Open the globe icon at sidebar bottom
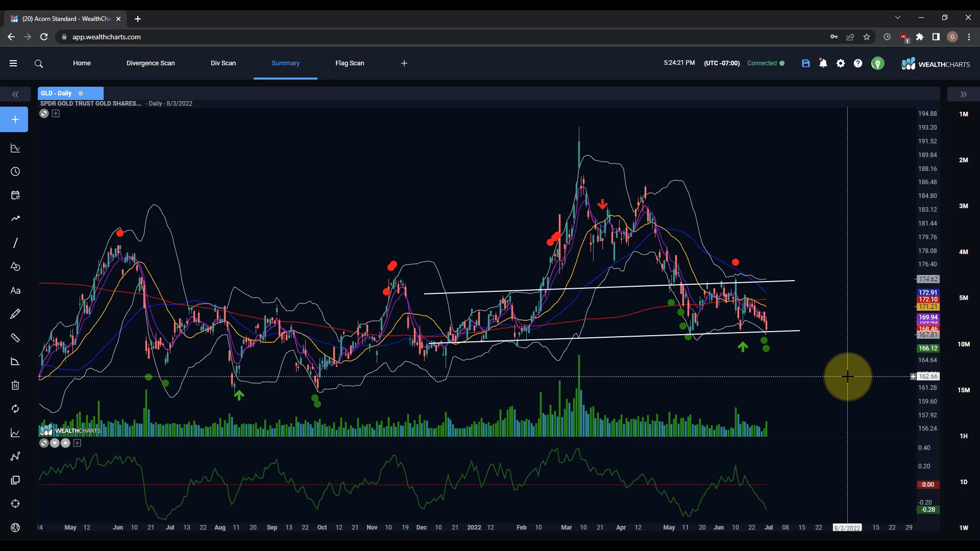The width and height of the screenshot is (980, 551). tap(15, 528)
